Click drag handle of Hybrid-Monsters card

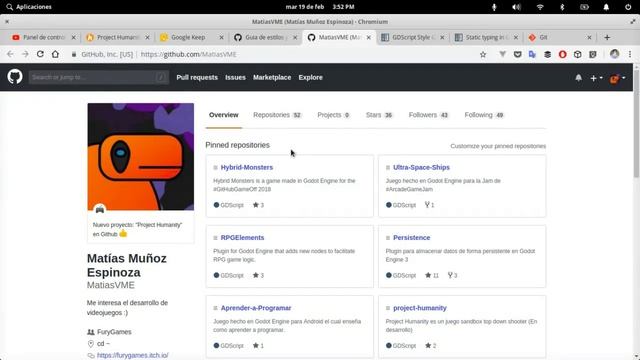(x=216, y=167)
